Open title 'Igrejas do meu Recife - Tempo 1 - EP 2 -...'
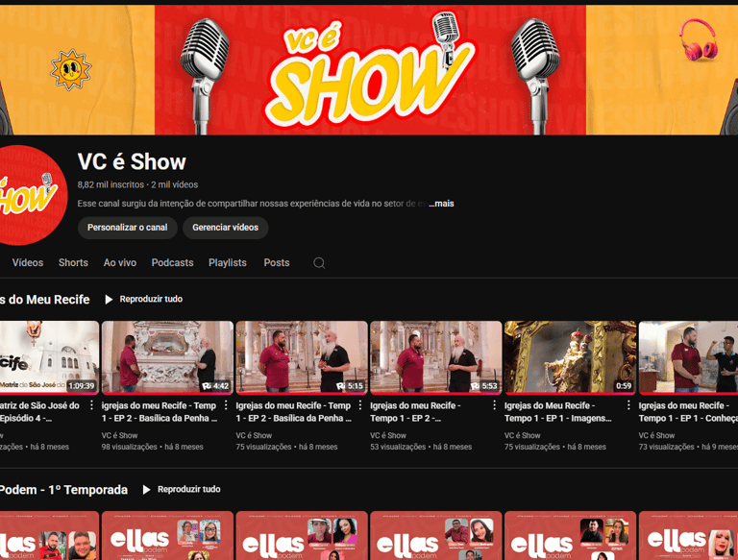The width and height of the screenshot is (738, 560). tap(415, 412)
